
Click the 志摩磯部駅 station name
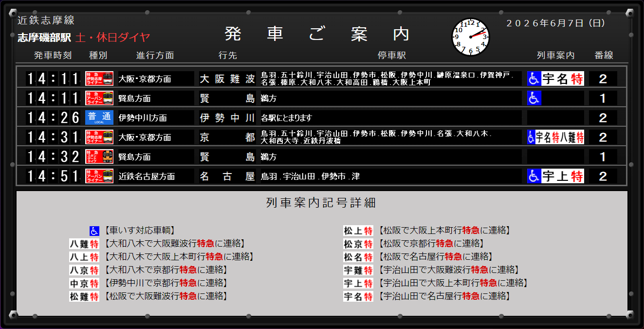pos(44,38)
